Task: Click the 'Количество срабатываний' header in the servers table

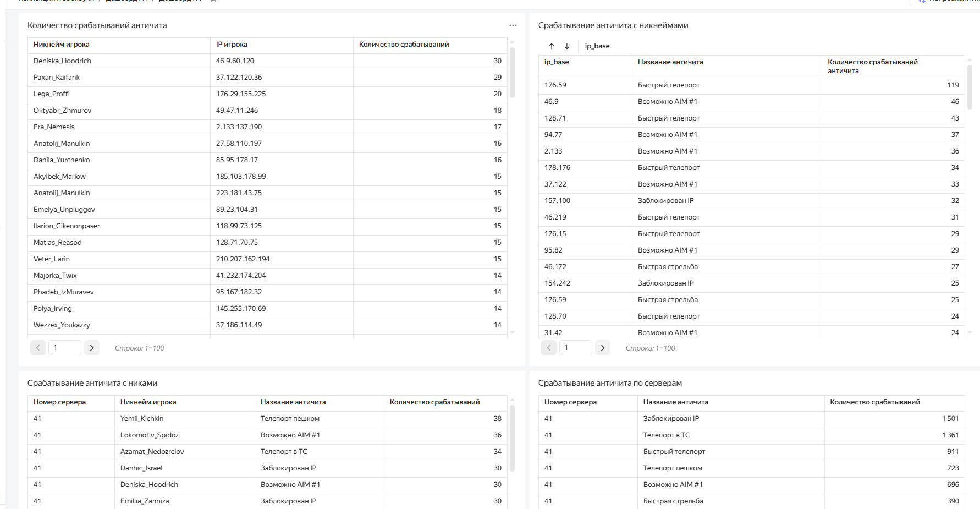Action: tap(874, 402)
